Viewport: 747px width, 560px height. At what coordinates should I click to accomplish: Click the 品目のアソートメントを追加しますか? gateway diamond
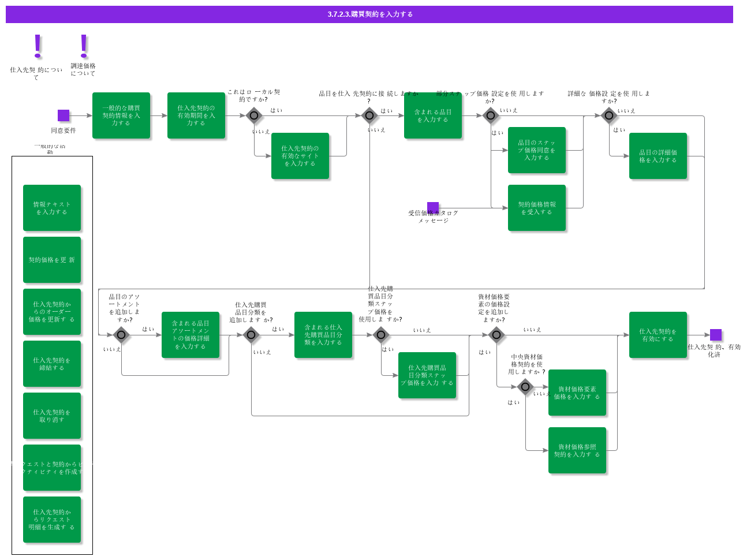121,335
